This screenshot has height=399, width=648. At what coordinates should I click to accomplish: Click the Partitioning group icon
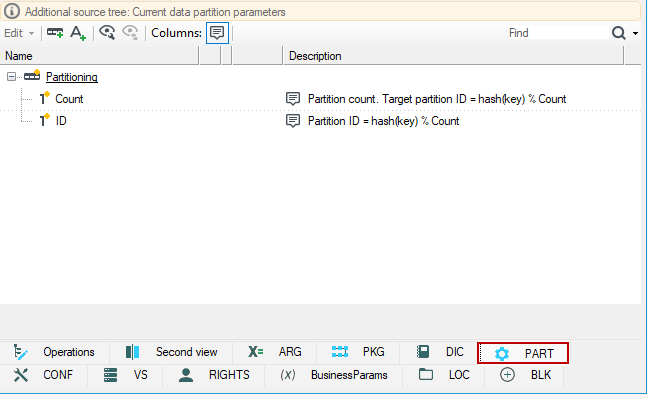[32, 76]
